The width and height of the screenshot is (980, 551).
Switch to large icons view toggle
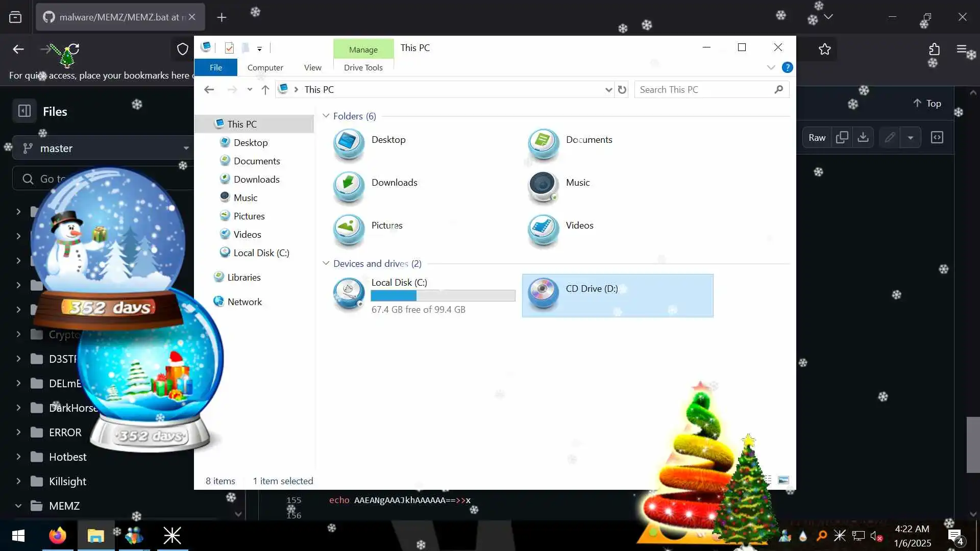[783, 480]
